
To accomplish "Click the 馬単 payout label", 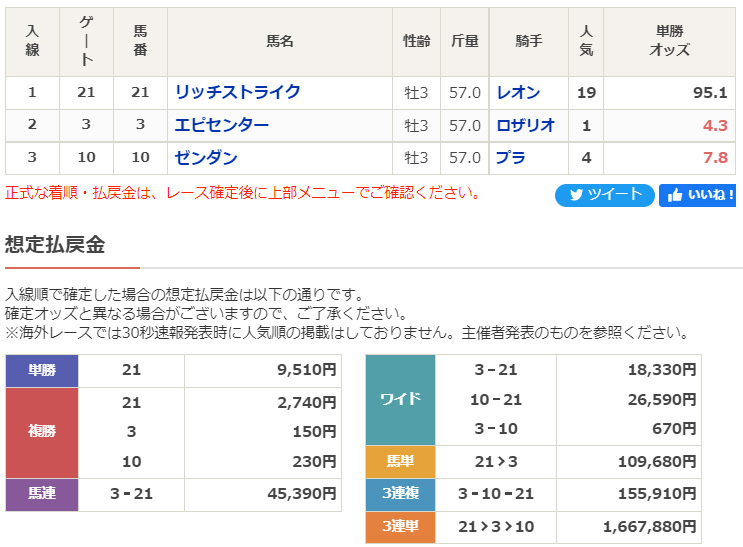I will pyautogui.click(x=400, y=462).
